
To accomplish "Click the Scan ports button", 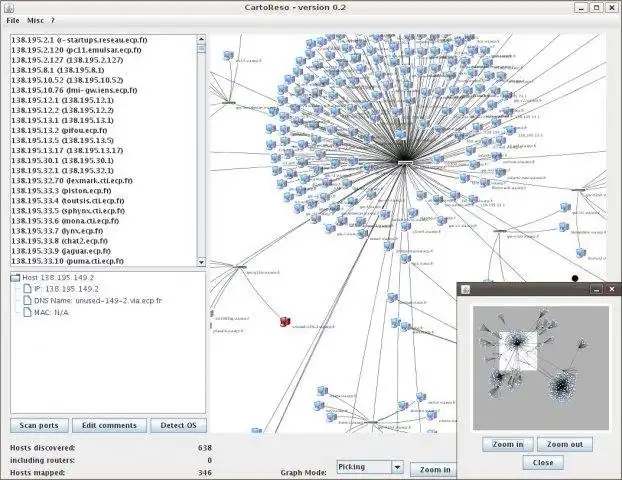I will click(x=39, y=425).
